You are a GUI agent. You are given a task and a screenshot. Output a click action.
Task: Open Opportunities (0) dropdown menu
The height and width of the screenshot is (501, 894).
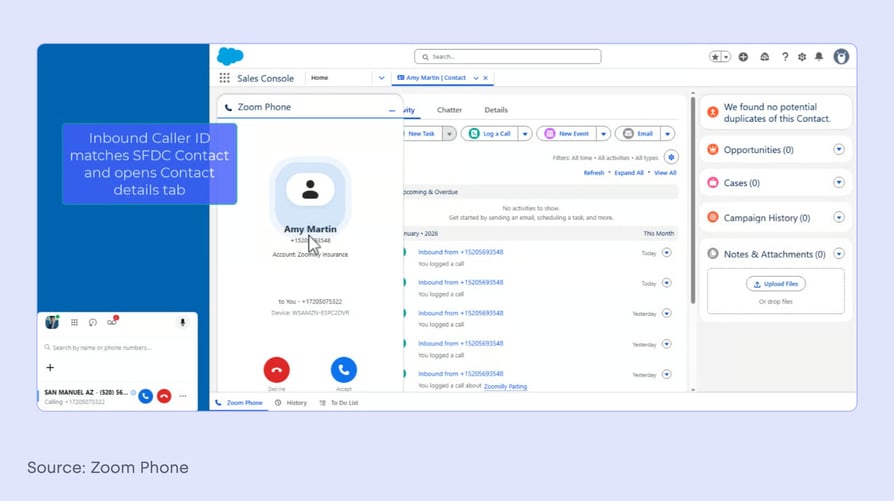click(x=839, y=149)
